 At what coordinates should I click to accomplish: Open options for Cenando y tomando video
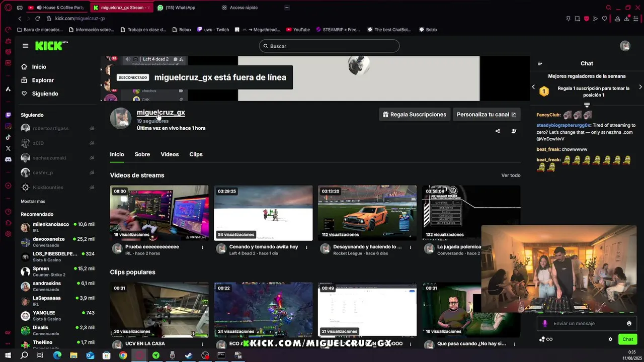pos(306,247)
